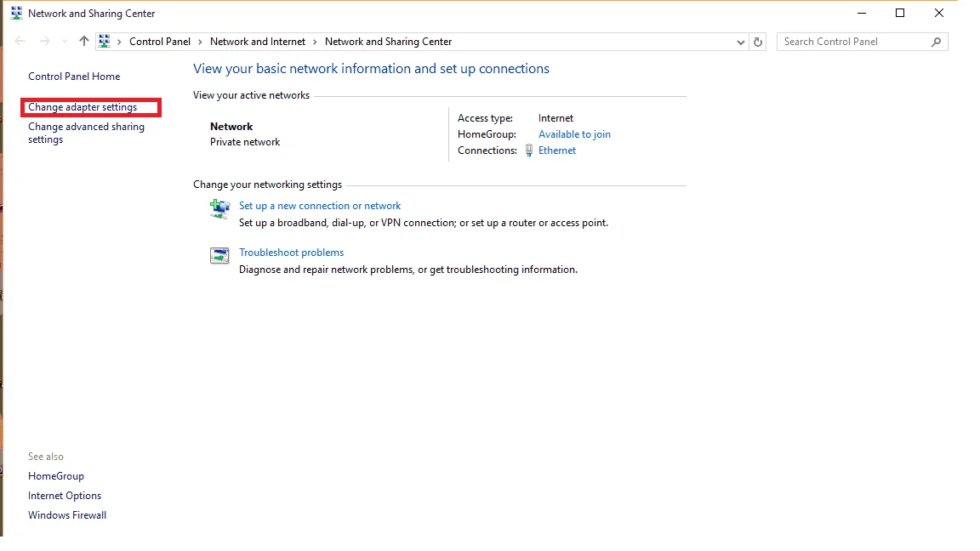The height and width of the screenshot is (551, 980).
Task: Open the recent locations dropdown arrow
Action: 65,42
